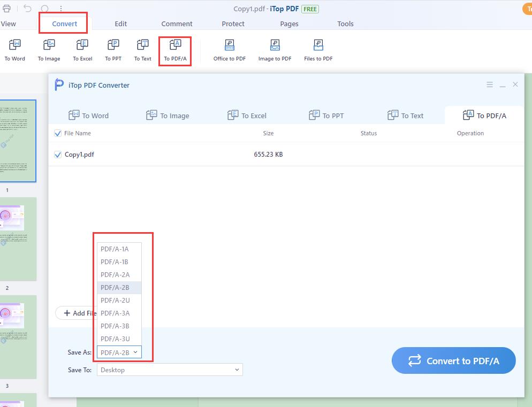Click the Add File button

[77, 313]
